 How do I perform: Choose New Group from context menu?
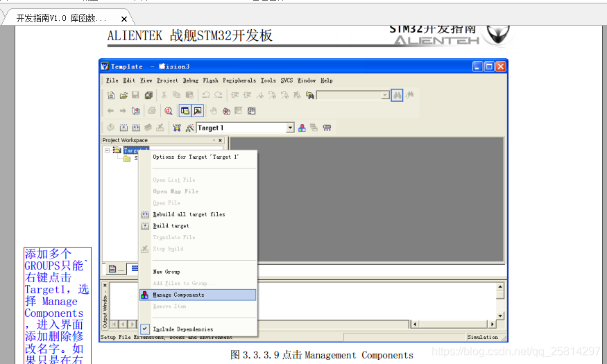[x=198, y=272]
